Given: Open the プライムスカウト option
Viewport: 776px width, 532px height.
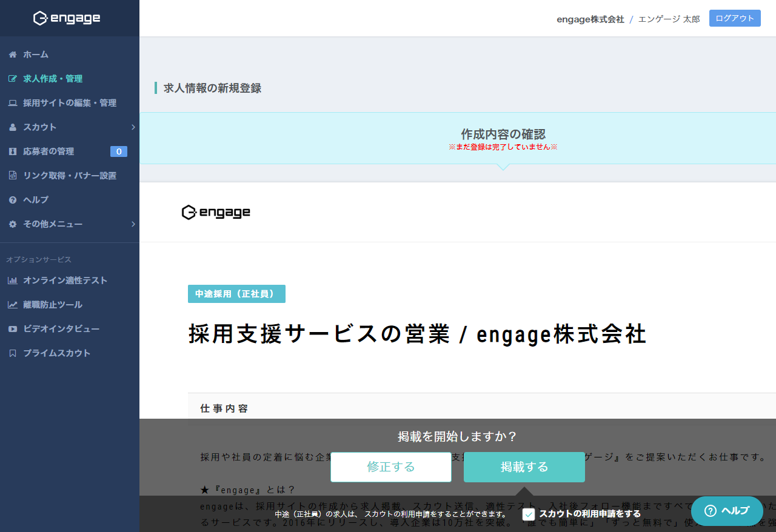Looking at the screenshot, I should (70, 353).
